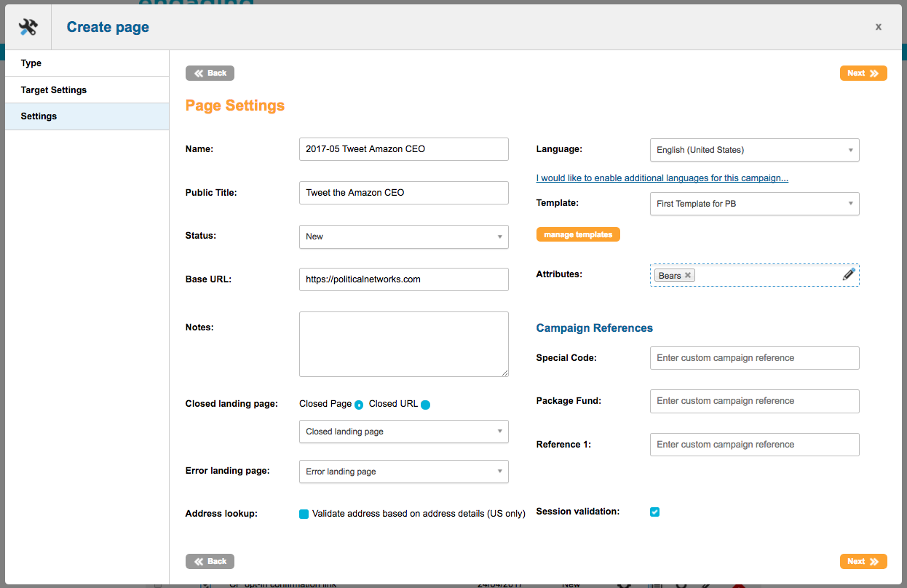Open the Closed landing page dropdown
Screen dimensions: 907x588
[403, 432]
